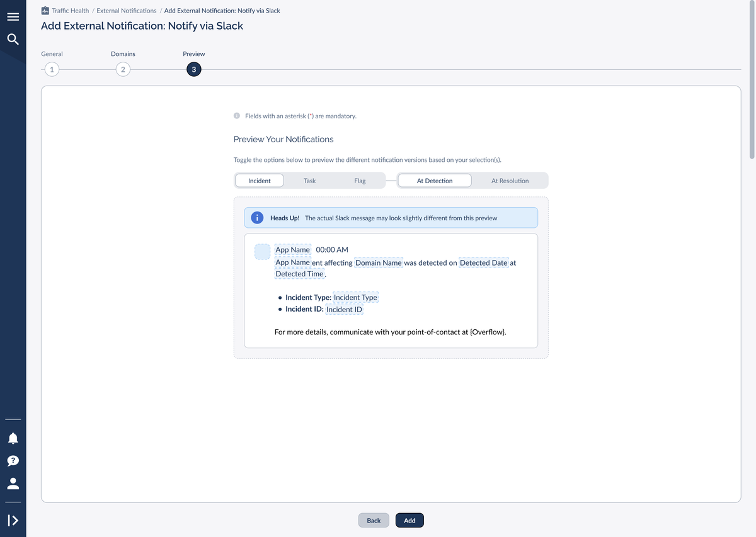Click the page vertical scrollbar
Image resolution: width=756 pixels, height=537 pixels.
point(751,79)
